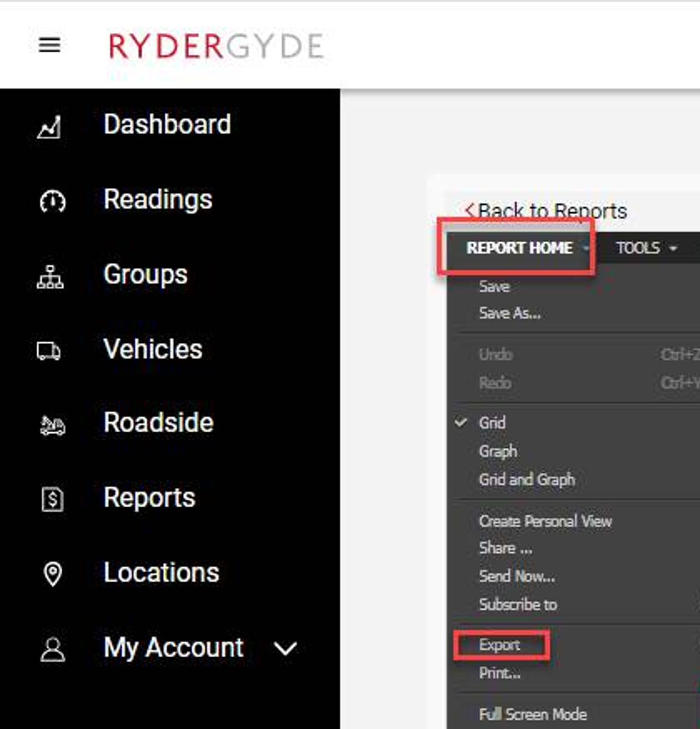
Task: Click Export in the menu
Action: [499, 645]
